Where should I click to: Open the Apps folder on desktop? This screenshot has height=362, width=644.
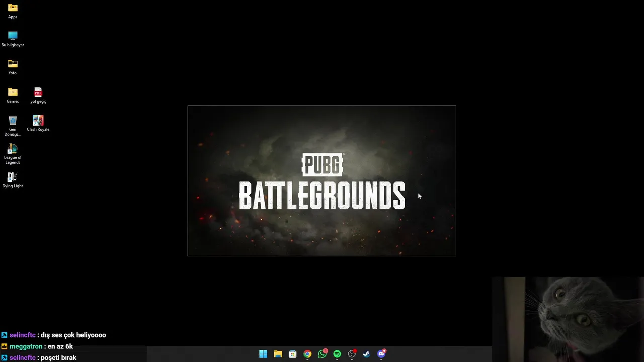13,11
